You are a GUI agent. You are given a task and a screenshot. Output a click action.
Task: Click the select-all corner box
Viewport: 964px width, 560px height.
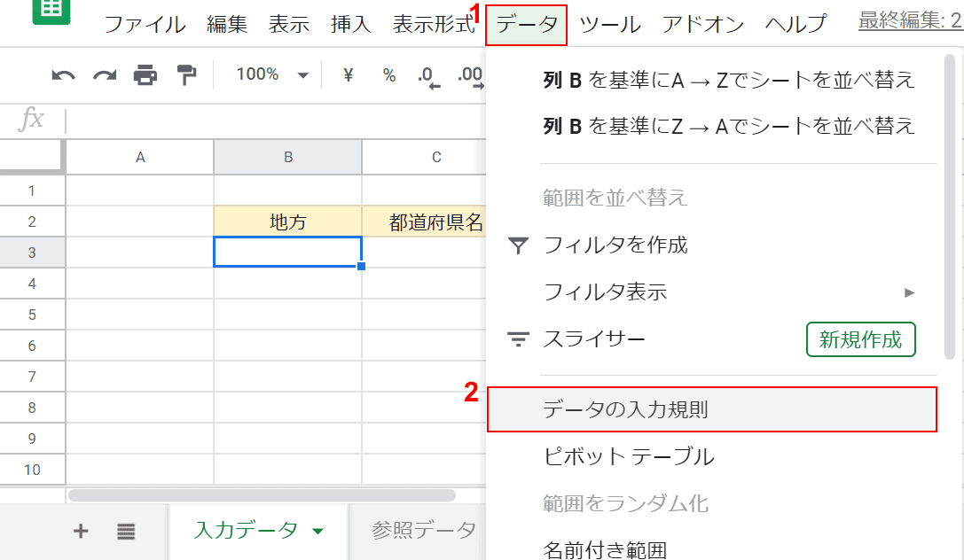[32, 157]
